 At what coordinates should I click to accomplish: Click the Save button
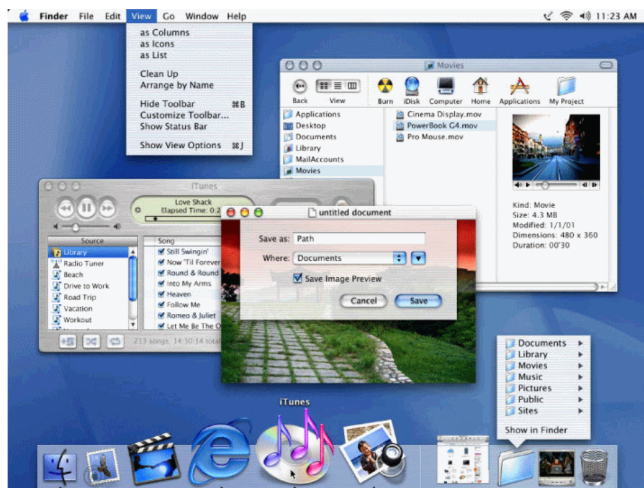pyautogui.click(x=418, y=301)
